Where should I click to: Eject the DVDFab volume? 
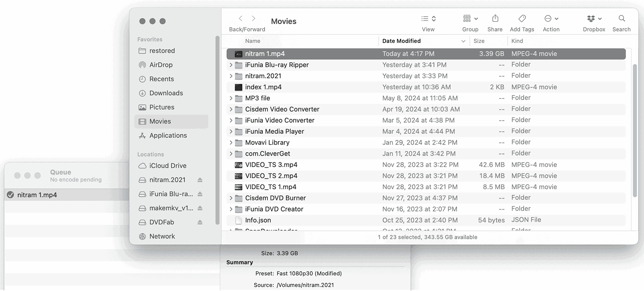[x=200, y=222]
